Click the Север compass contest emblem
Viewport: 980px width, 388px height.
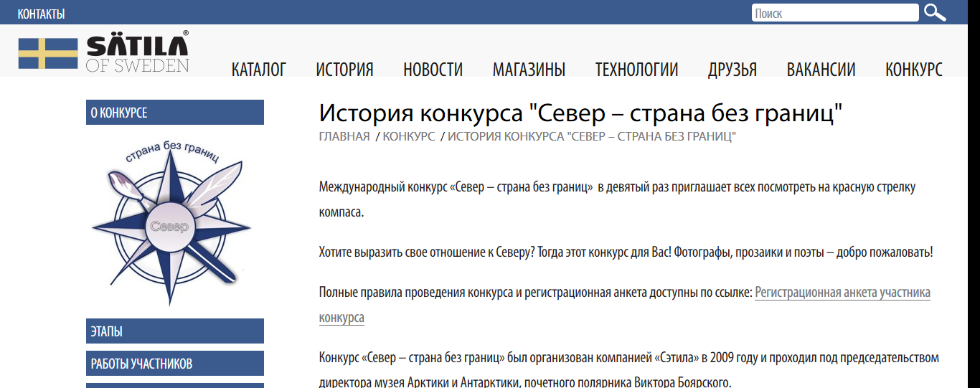(171, 223)
